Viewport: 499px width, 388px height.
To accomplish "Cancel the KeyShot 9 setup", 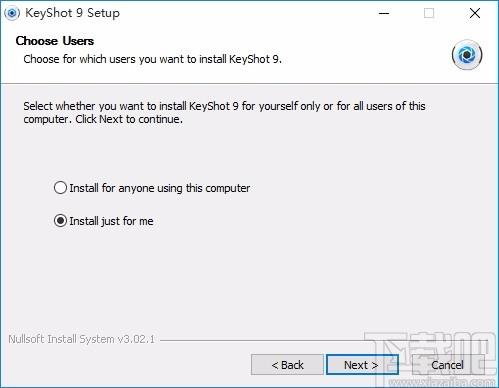I will click(448, 365).
